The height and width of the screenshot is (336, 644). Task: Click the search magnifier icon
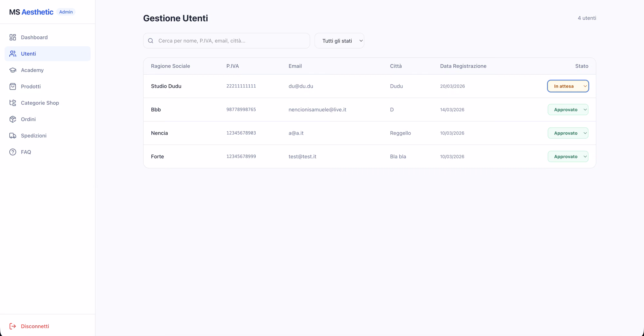coord(151,41)
